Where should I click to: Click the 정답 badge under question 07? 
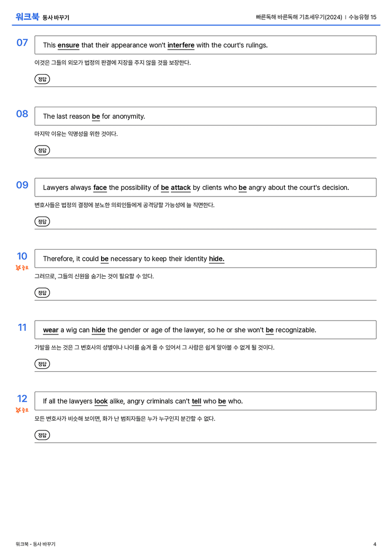click(x=42, y=79)
